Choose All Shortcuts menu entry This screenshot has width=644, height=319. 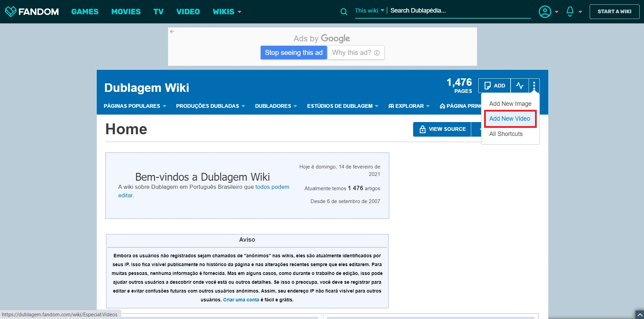click(506, 134)
